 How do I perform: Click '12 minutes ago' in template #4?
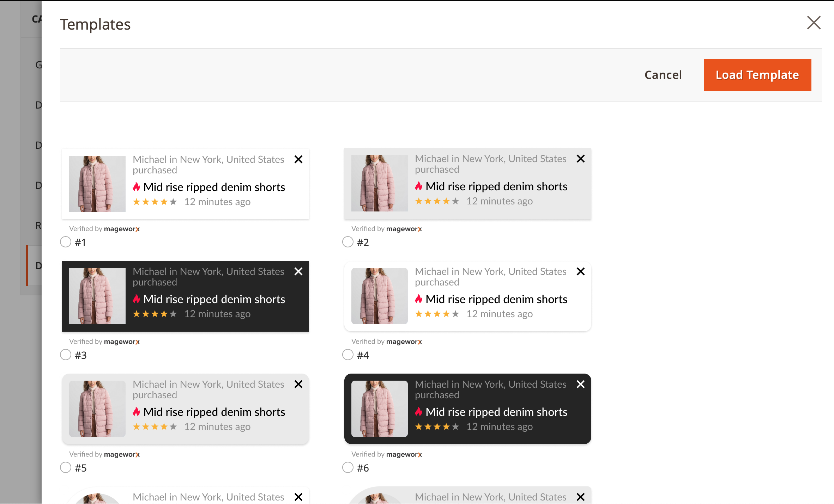500,314
